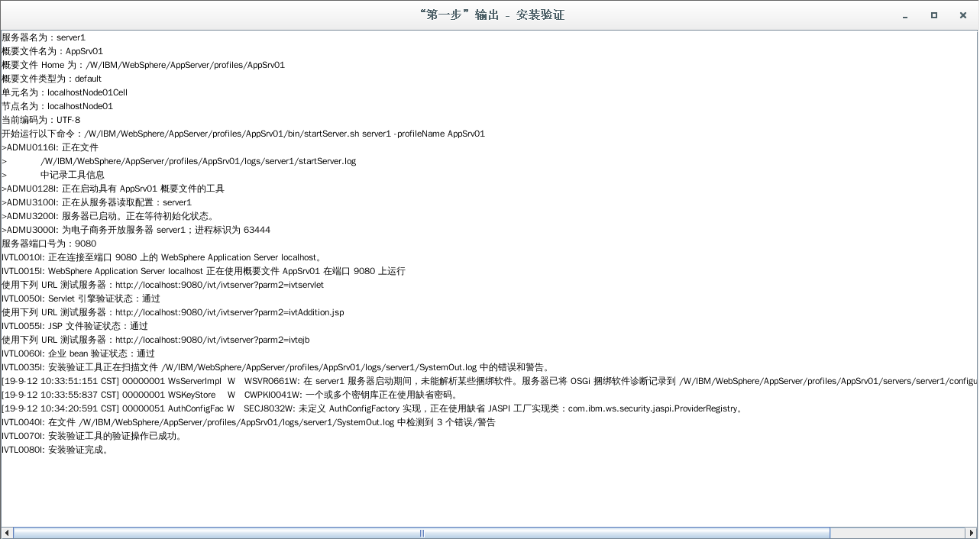Maximize the 安装验证 output window

(x=933, y=15)
